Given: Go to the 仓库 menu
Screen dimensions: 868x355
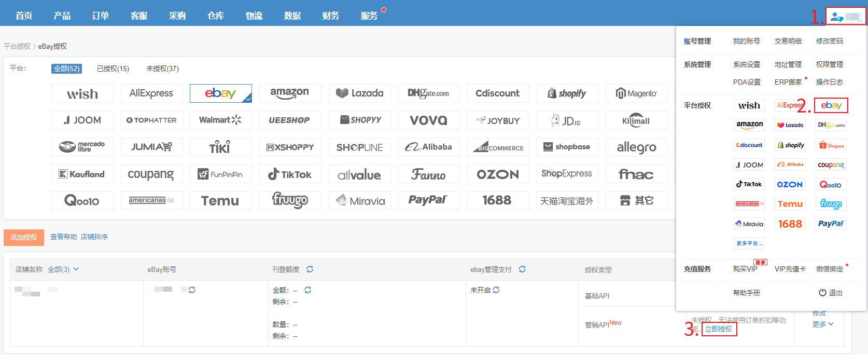Looking at the screenshot, I should (x=216, y=16).
